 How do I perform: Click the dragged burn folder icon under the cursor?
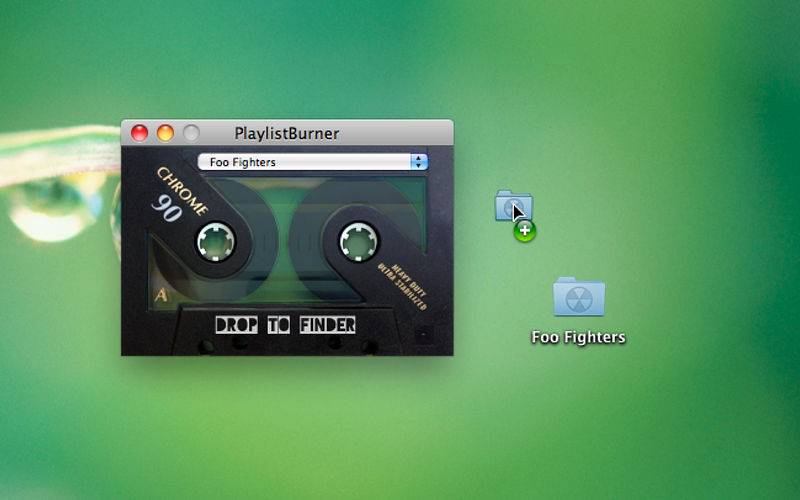(514, 206)
